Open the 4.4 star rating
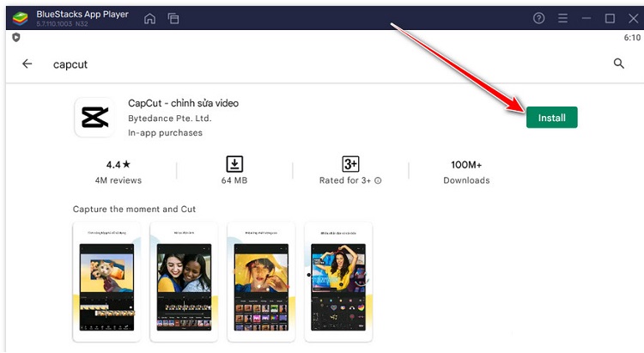The image size is (644, 353). click(x=118, y=165)
